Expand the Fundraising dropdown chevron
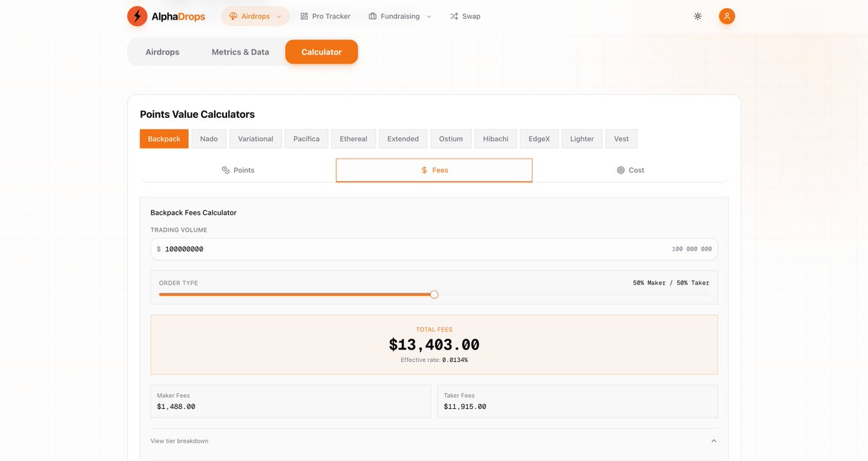 coord(429,16)
